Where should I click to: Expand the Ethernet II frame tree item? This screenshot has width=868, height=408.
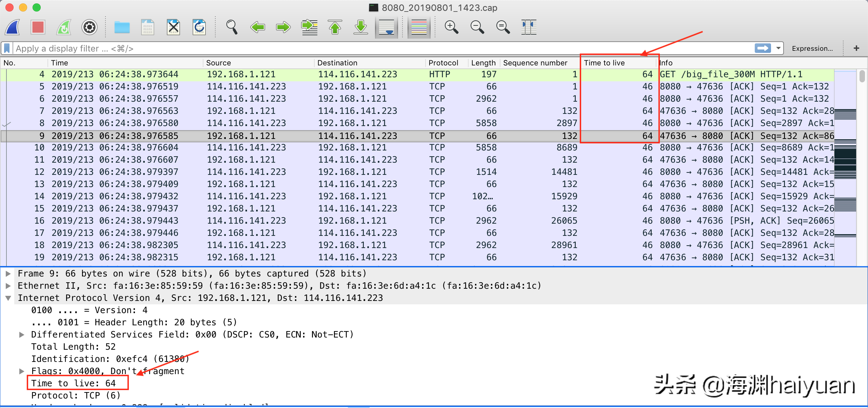point(10,286)
